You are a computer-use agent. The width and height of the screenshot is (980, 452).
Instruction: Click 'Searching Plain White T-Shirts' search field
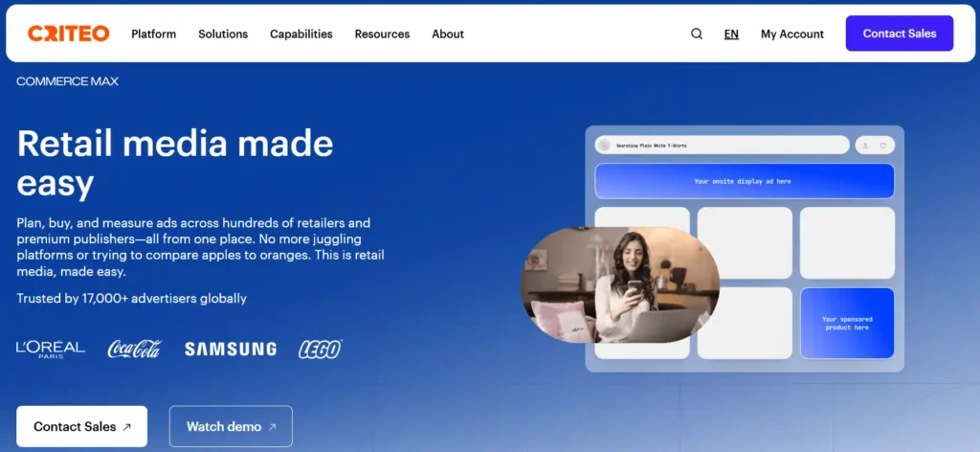click(722, 145)
